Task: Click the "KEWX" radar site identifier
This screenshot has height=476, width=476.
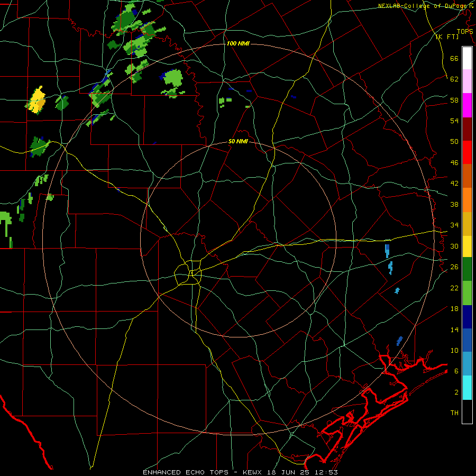Action: point(253,472)
